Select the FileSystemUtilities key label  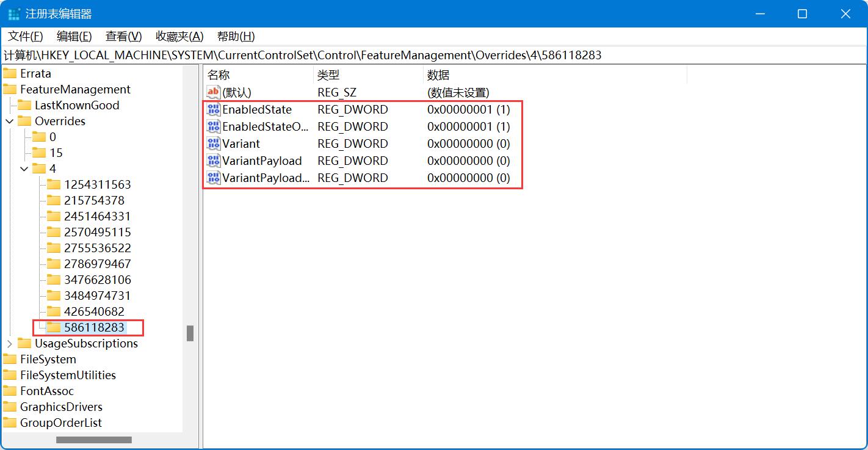(68, 375)
